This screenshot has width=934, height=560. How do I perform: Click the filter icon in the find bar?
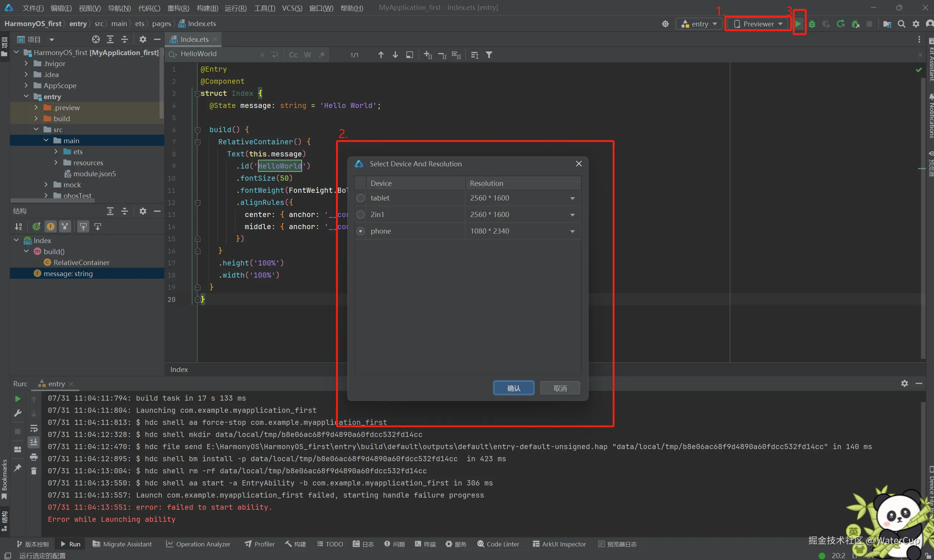489,55
